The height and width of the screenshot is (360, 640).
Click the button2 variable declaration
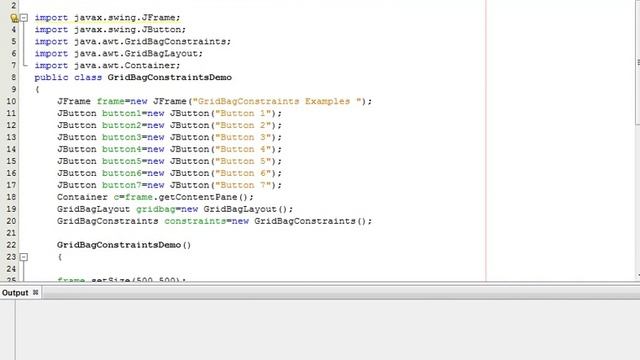pyautogui.click(x=121, y=125)
